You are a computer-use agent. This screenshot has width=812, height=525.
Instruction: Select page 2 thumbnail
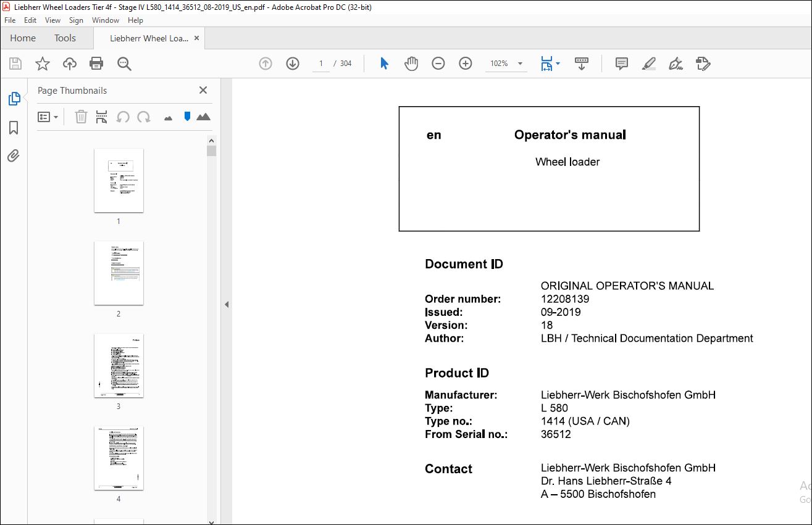pyautogui.click(x=119, y=273)
